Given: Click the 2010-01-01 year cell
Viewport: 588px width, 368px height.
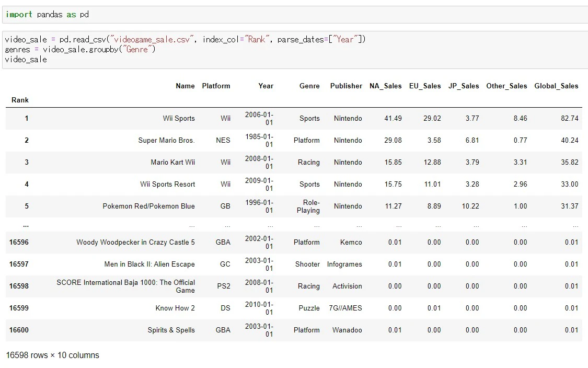Looking at the screenshot, I should point(259,308).
